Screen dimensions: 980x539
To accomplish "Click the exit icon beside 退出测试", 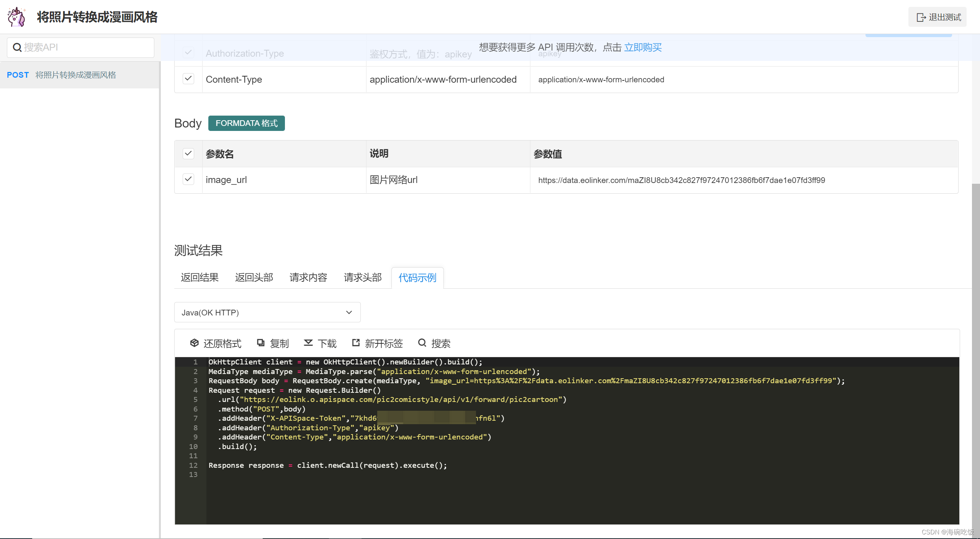I will (921, 17).
